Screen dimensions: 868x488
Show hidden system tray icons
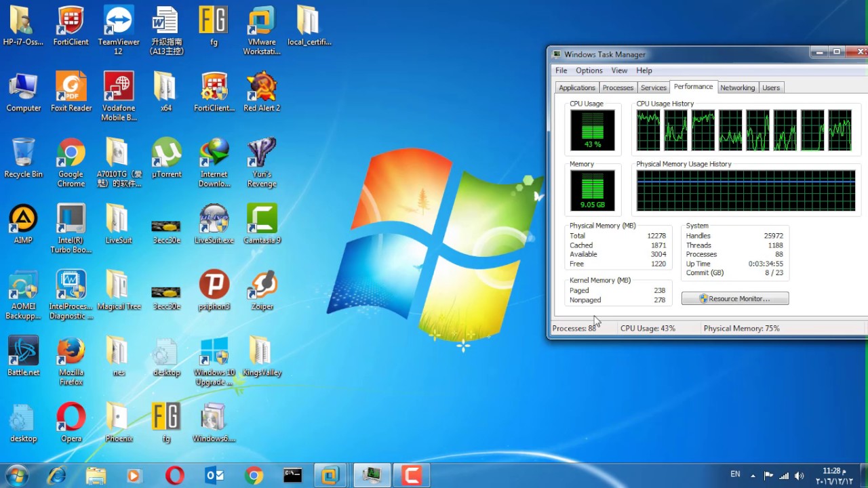753,476
